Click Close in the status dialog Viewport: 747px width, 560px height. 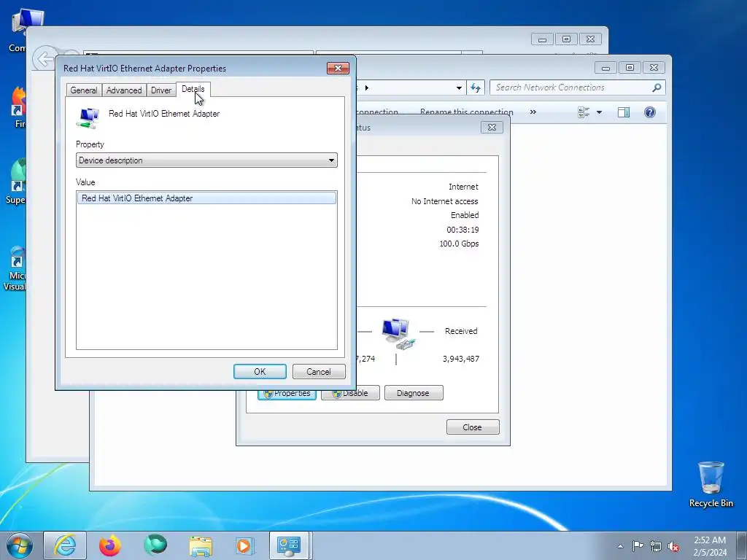(473, 427)
